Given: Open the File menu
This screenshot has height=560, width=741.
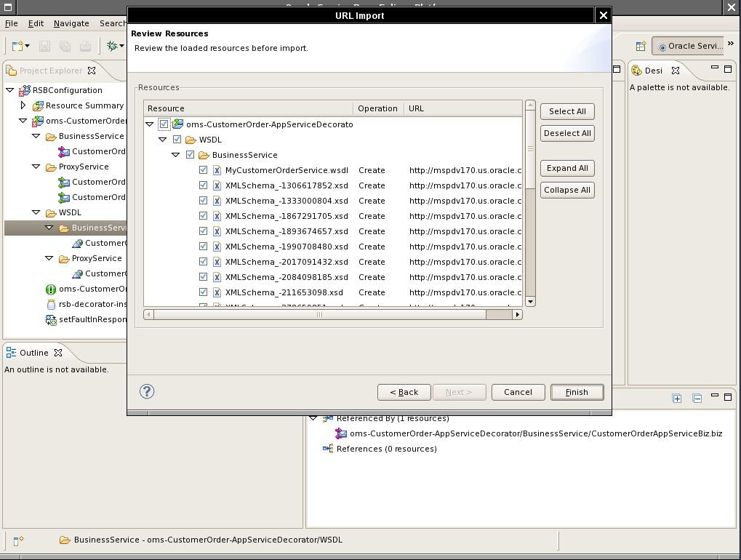Looking at the screenshot, I should click(12, 23).
